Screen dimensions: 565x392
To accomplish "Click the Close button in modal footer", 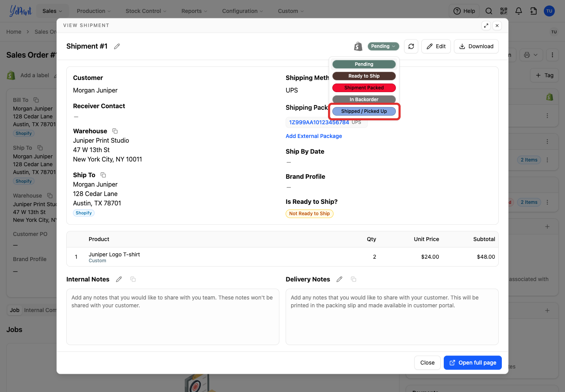I will [427, 363].
